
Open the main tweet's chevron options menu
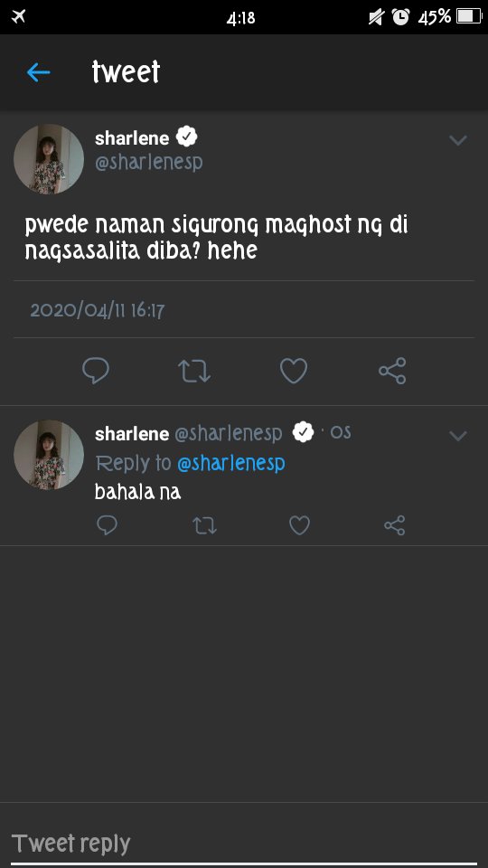pyautogui.click(x=458, y=141)
